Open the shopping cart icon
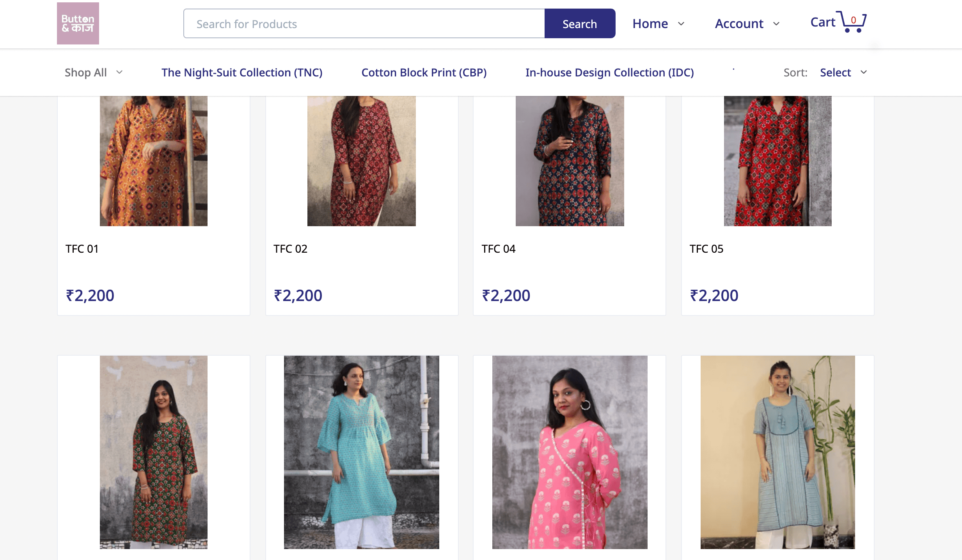 pos(852,22)
